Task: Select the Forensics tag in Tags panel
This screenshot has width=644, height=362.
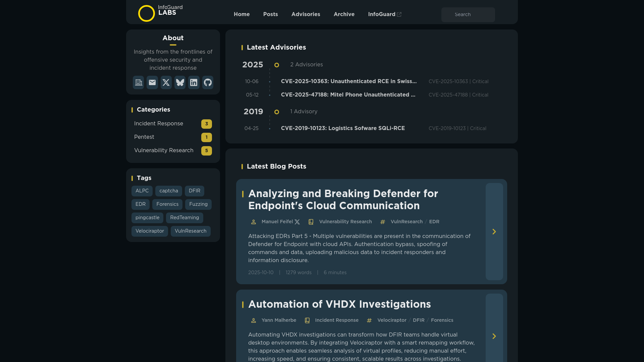Action: point(167,204)
